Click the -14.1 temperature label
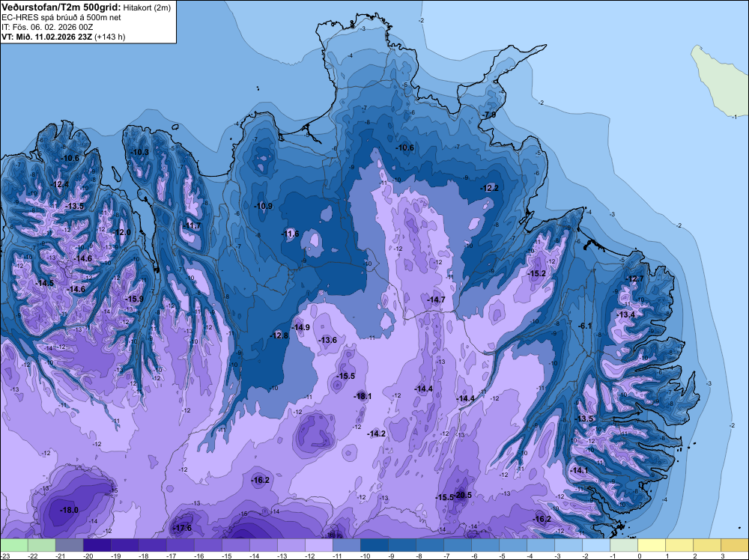The width and height of the screenshot is (749, 560). coord(580,470)
